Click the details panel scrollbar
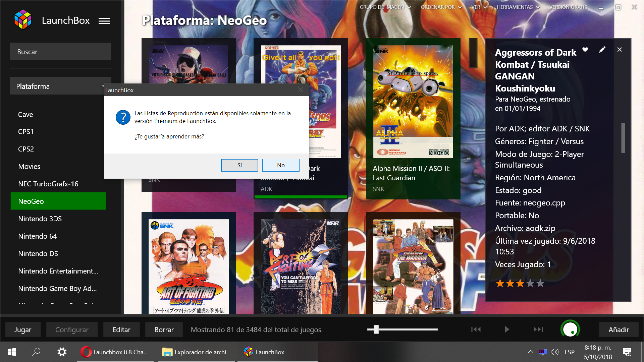This screenshot has width=644, height=362. point(623,137)
